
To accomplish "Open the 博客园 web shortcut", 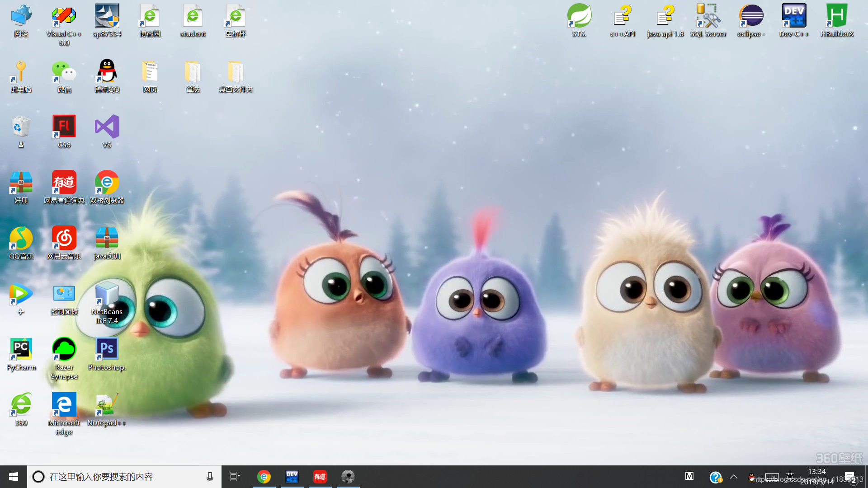I will tap(150, 21).
